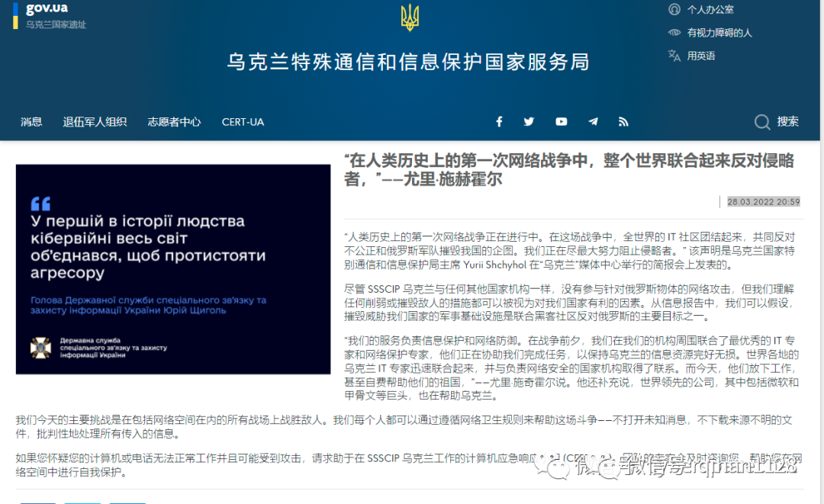Open the 消息 menu item
This screenshot has width=824, height=504.
click(31, 122)
